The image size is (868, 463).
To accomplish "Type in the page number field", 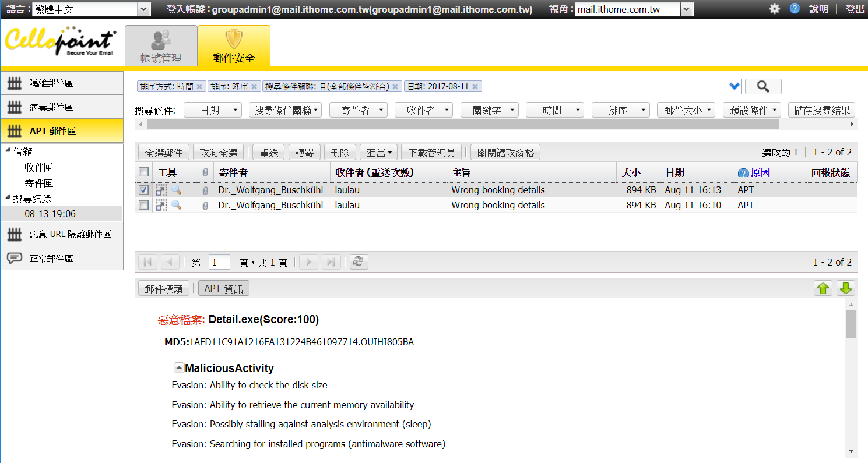I will 219,261.
